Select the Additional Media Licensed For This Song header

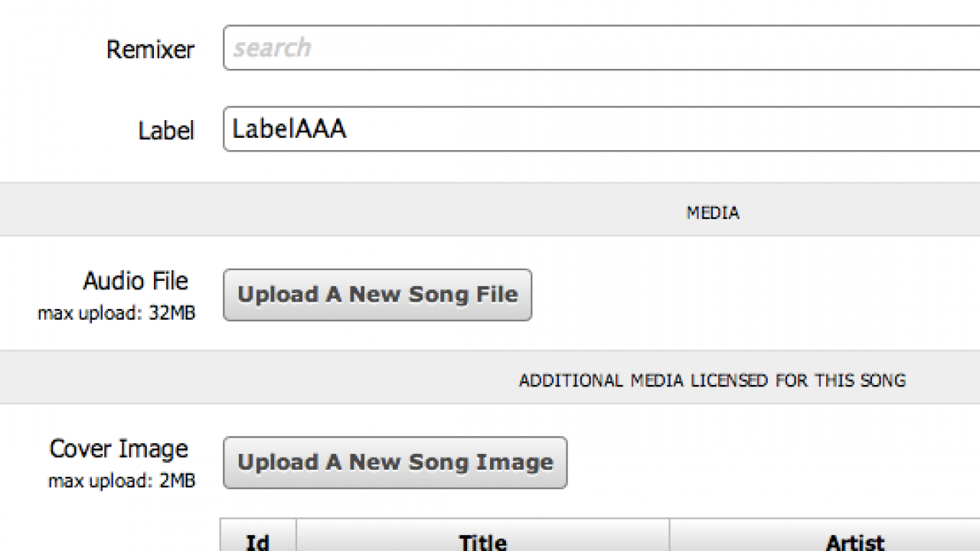coord(712,380)
